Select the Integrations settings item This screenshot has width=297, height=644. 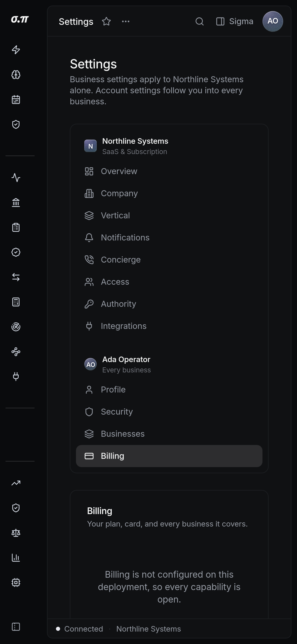pyautogui.click(x=169, y=326)
